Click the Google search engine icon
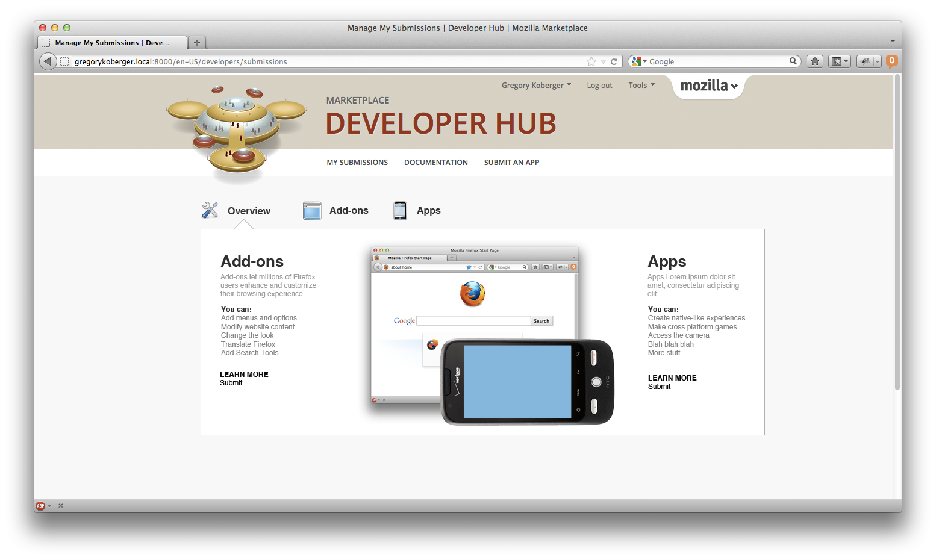The width and height of the screenshot is (936, 560). pyautogui.click(x=636, y=61)
